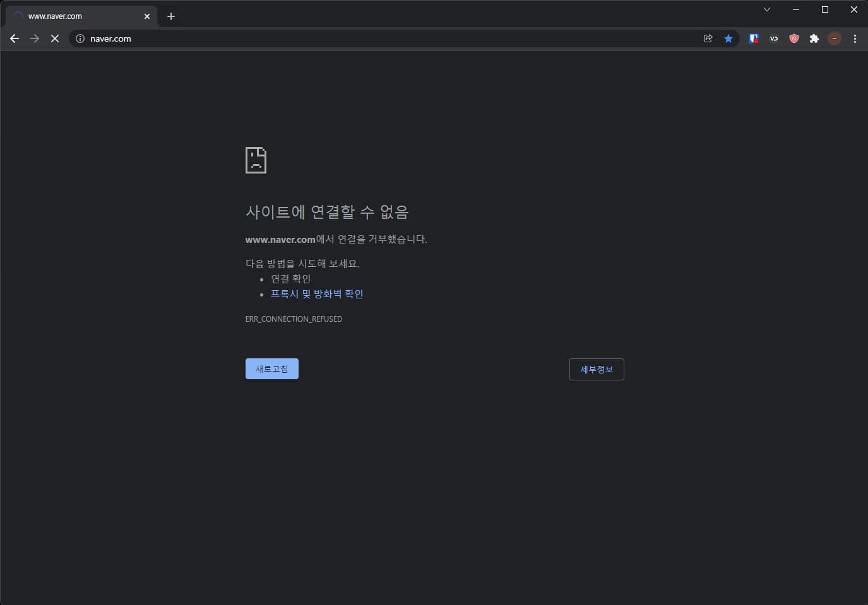Switch to the www.naver.com tab
The height and width of the screenshot is (605, 868).
(x=76, y=16)
